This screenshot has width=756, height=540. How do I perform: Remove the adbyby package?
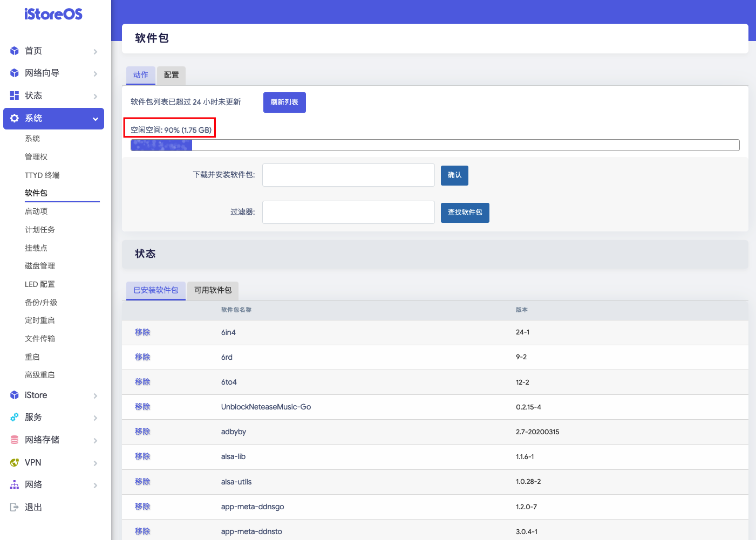pos(142,431)
